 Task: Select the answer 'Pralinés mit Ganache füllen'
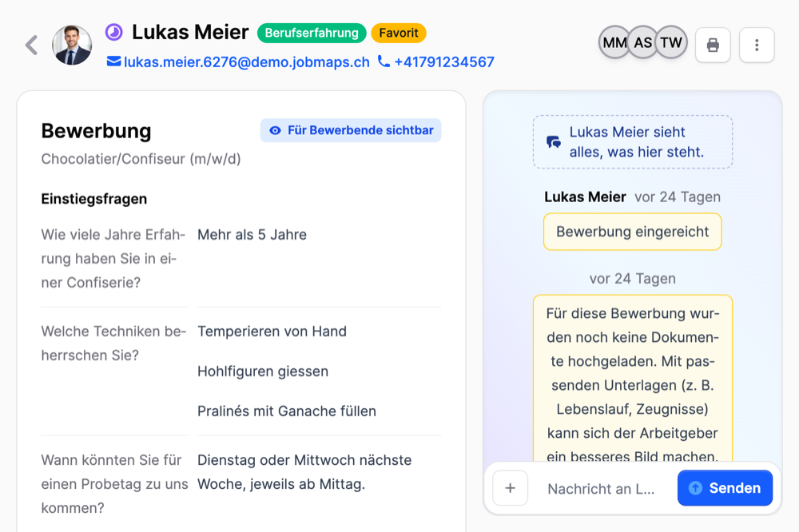287,411
